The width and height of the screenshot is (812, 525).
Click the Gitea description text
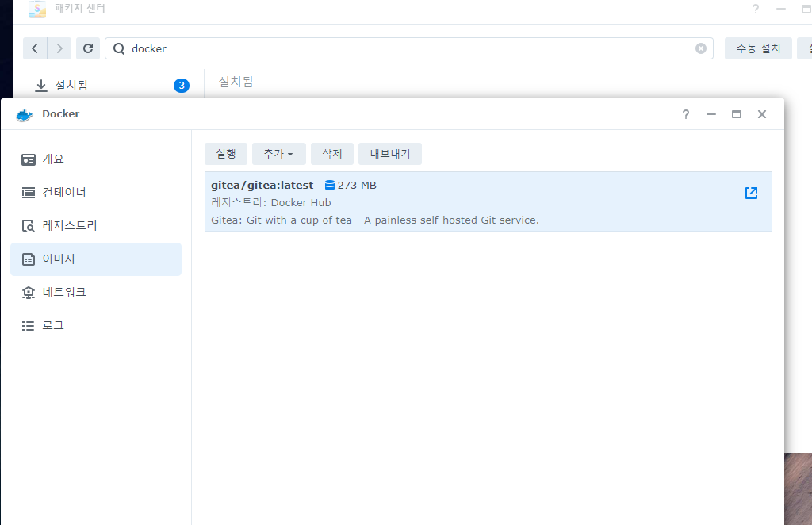[x=375, y=220]
